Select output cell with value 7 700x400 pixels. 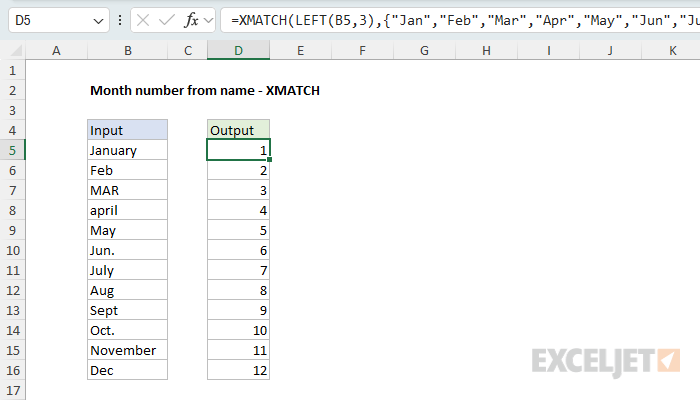[x=238, y=271]
